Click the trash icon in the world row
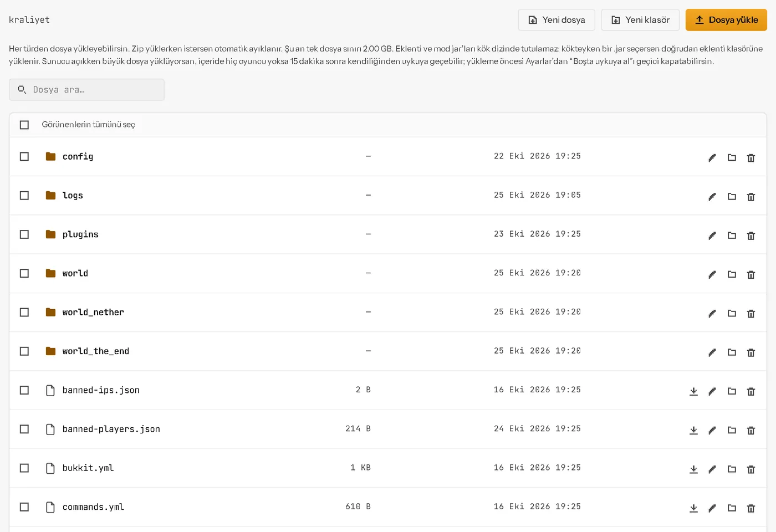This screenshot has height=532, width=776. (751, 274)
